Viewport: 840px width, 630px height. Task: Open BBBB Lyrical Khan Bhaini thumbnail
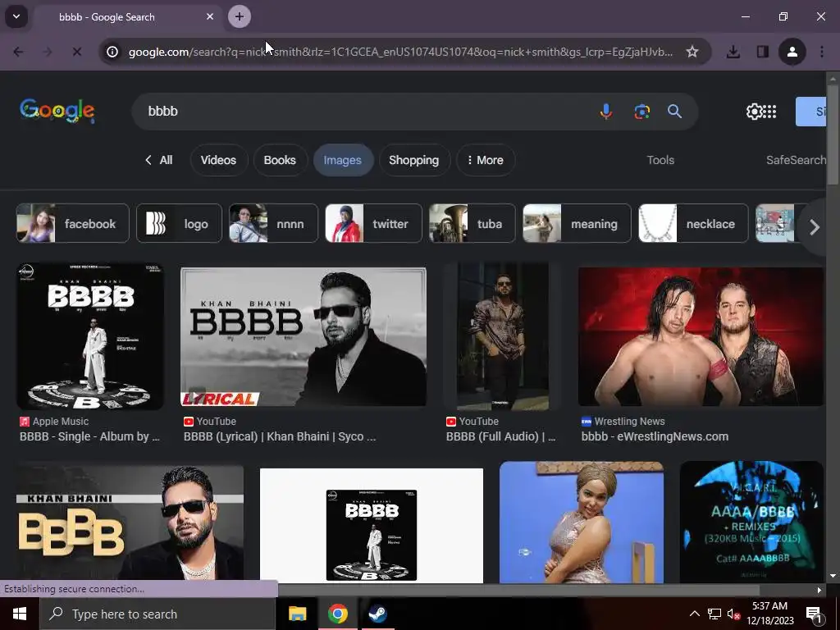[x=304, y=336]
